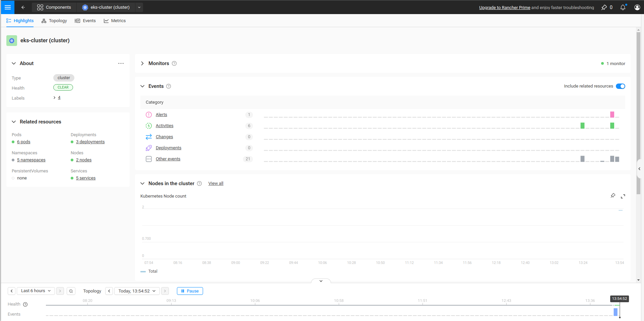Click the Alerts category warning icon

[148, 114]
